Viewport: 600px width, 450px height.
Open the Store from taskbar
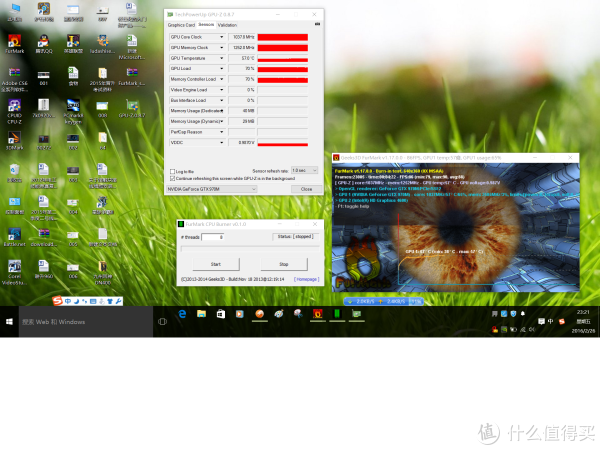(x=221, y=314)
